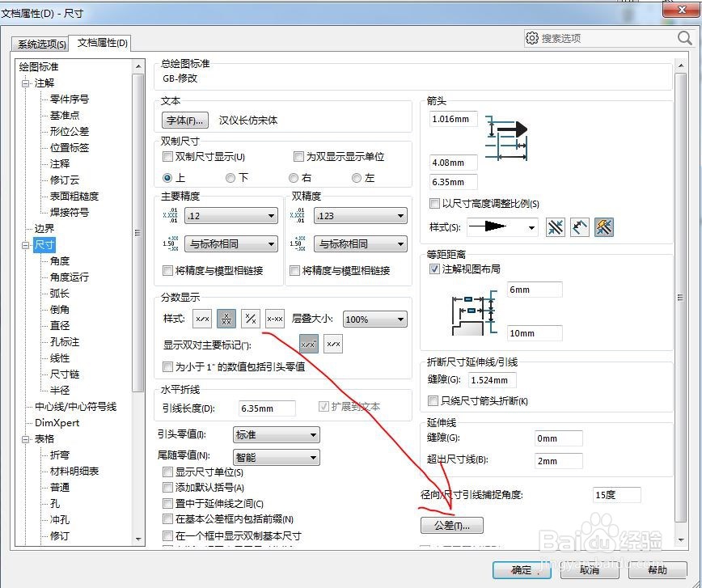Click the search options gear icon
This screenshot has width=702, height=588.
coord(532,38)
